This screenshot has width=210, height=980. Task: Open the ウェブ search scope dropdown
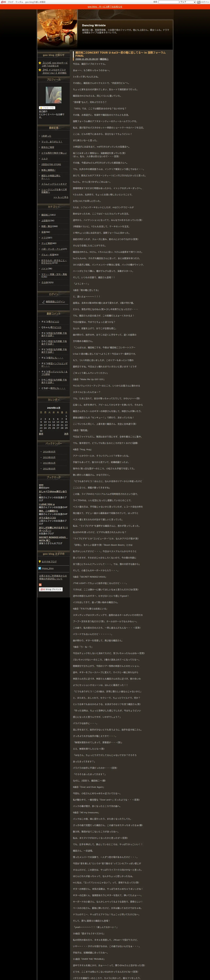(188, 2)
